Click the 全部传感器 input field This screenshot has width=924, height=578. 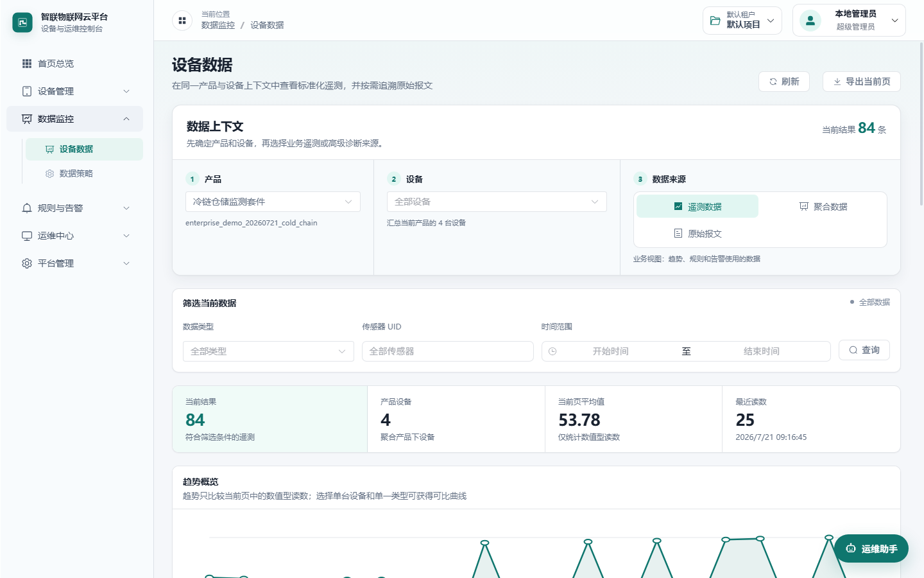point(448,351)
